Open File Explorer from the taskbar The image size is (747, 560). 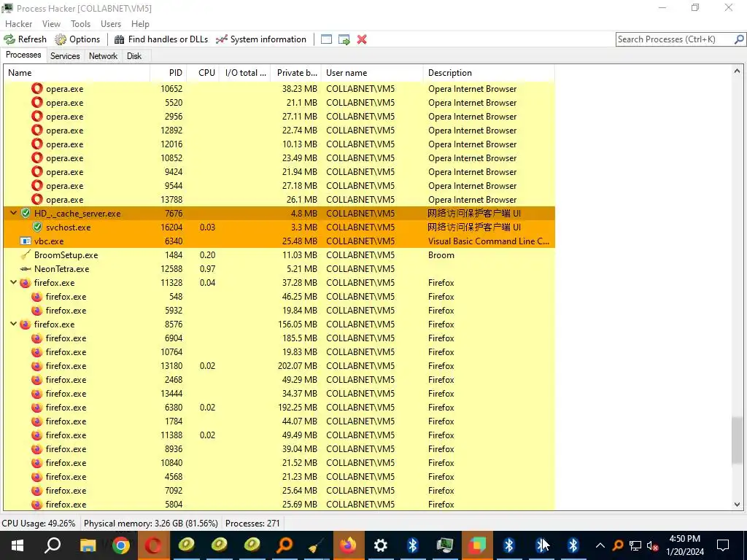(x=88, y=545)
